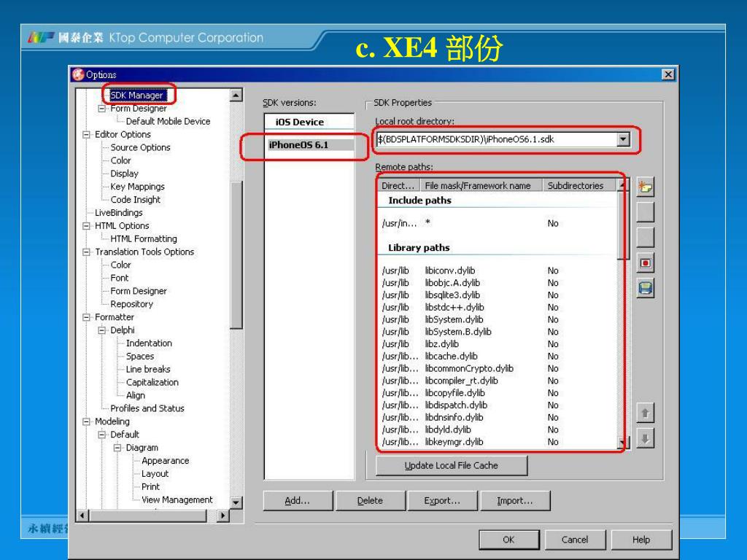Click the Subdirectories column header

click(580, 186)
